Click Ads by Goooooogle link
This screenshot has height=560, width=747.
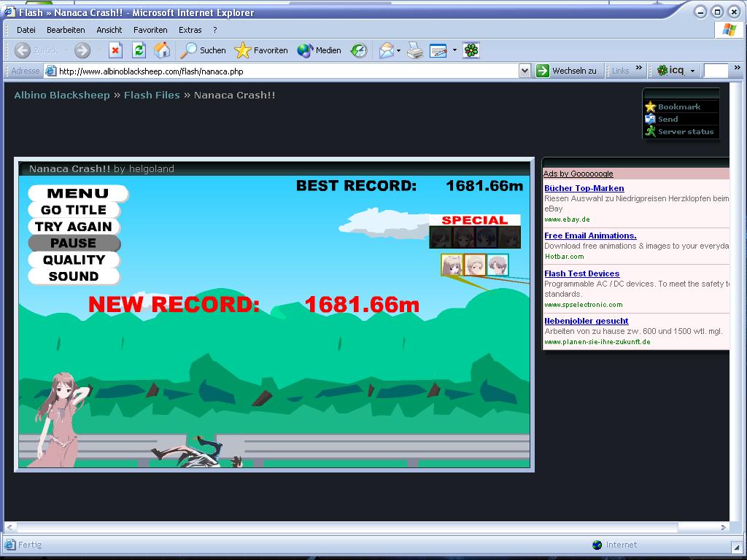pos(578,174)
